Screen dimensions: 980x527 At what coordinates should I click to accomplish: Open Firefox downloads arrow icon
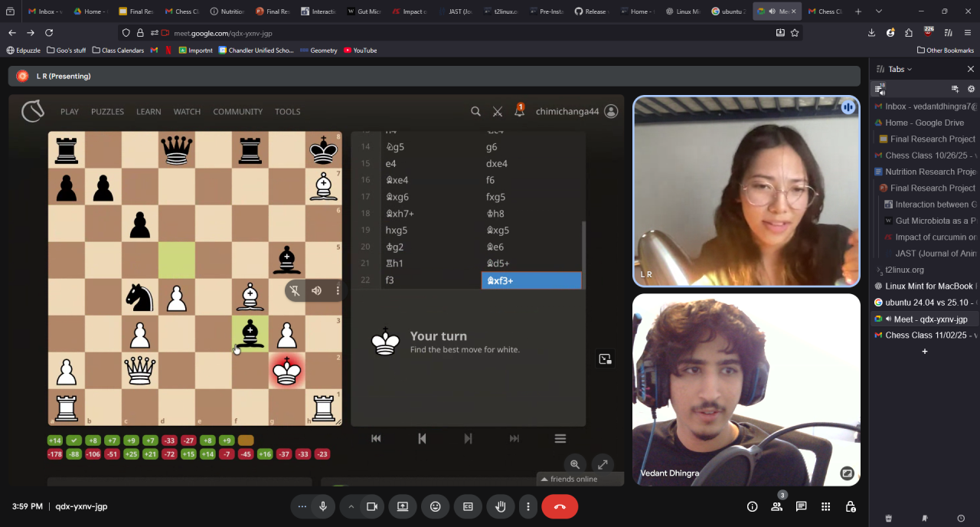click(x=871, y=32)
